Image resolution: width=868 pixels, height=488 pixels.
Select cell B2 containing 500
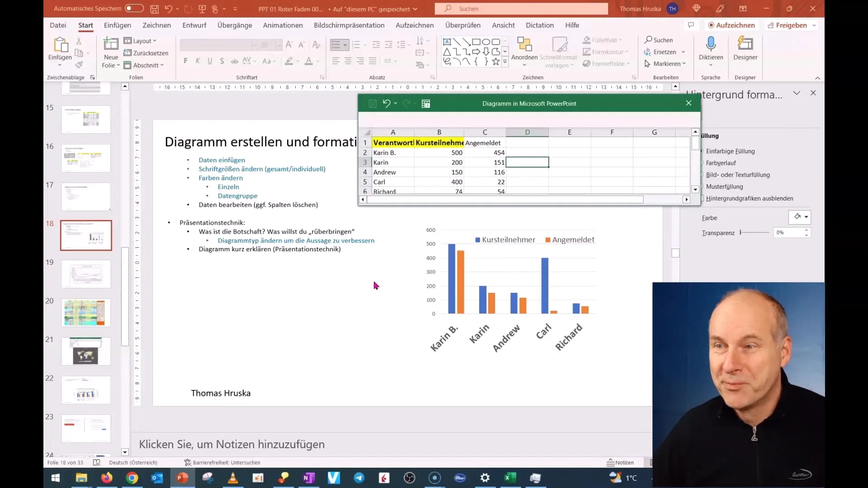click(439, 153)
